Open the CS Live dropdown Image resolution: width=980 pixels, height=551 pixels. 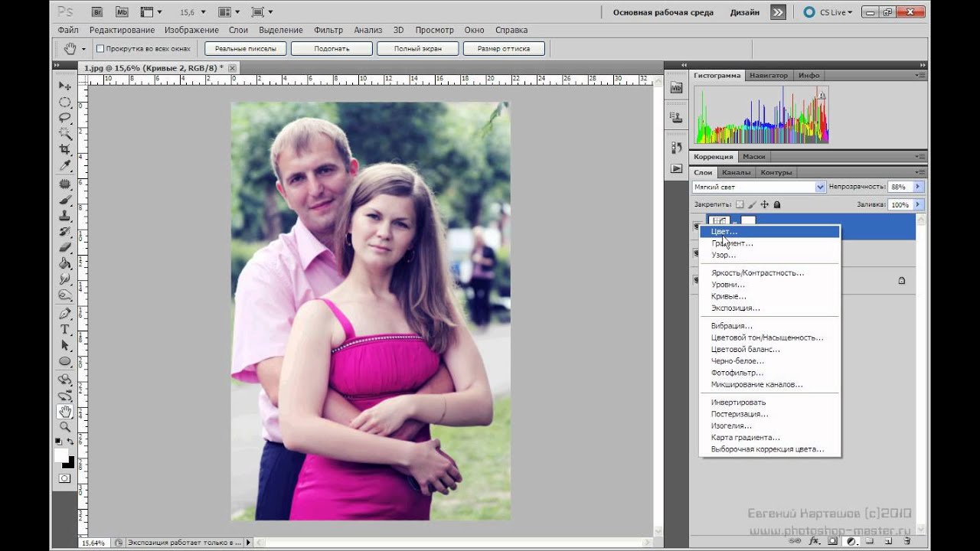(x=828, y=12)
